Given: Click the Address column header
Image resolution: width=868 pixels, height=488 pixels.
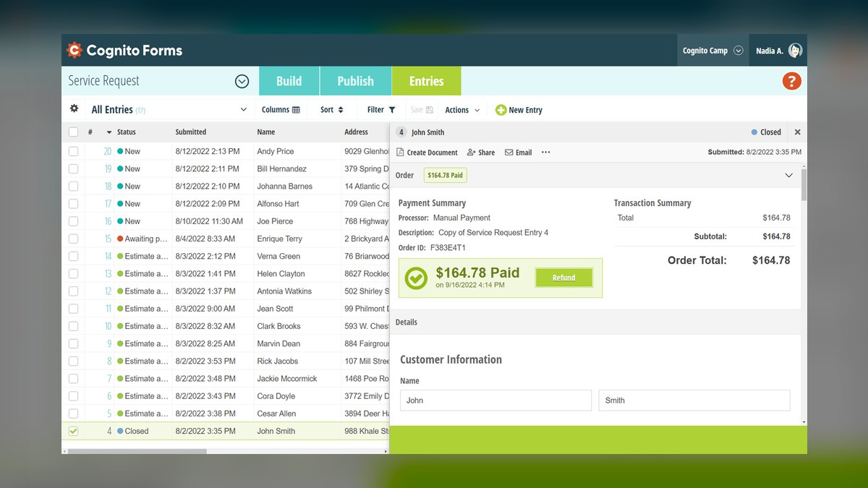Looking at the screenshot, I should coord(356,132).
